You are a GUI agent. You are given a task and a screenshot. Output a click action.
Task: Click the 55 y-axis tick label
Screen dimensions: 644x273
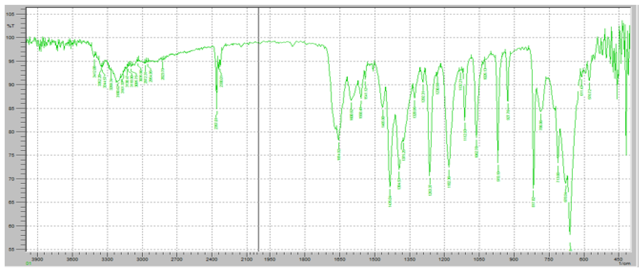pyautogui.click(x=12, y=249)
